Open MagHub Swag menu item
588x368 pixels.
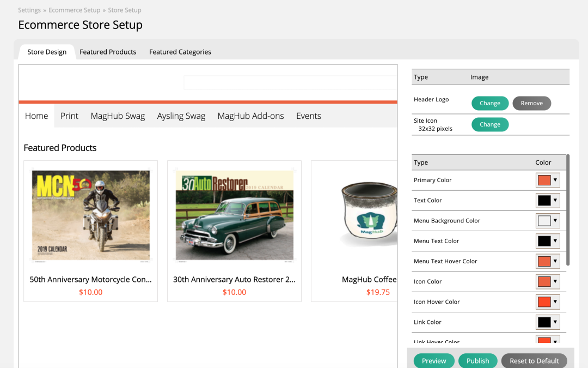[x=118, y=116]
